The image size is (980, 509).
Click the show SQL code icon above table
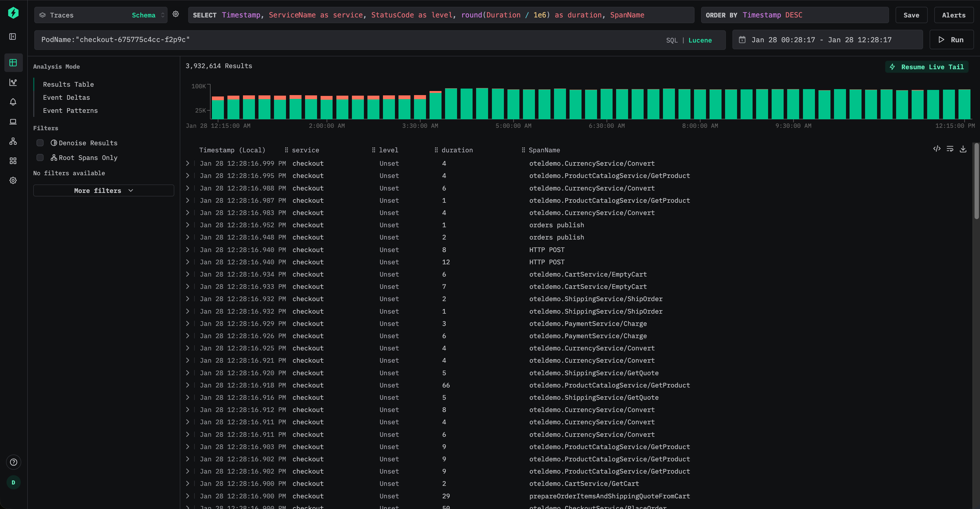(x=937, y=149)
